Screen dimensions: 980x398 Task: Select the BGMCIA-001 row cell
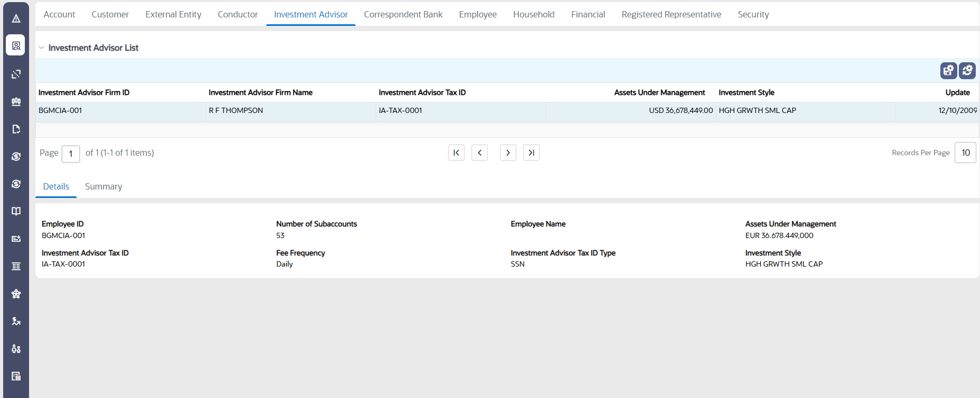120,110
